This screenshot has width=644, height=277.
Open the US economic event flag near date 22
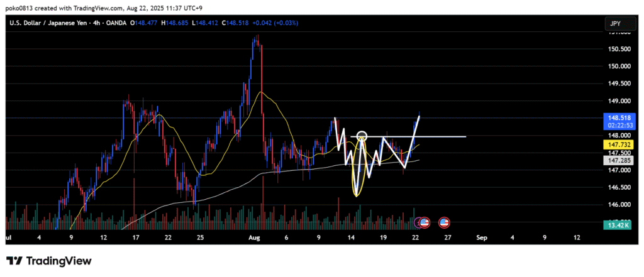425,222
